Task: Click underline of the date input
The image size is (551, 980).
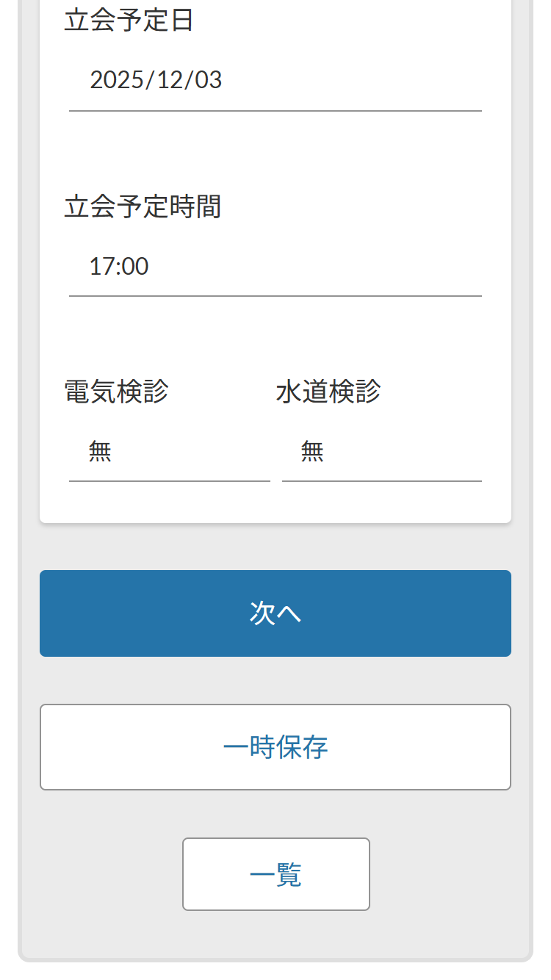Action: click(x=275, y=111)
